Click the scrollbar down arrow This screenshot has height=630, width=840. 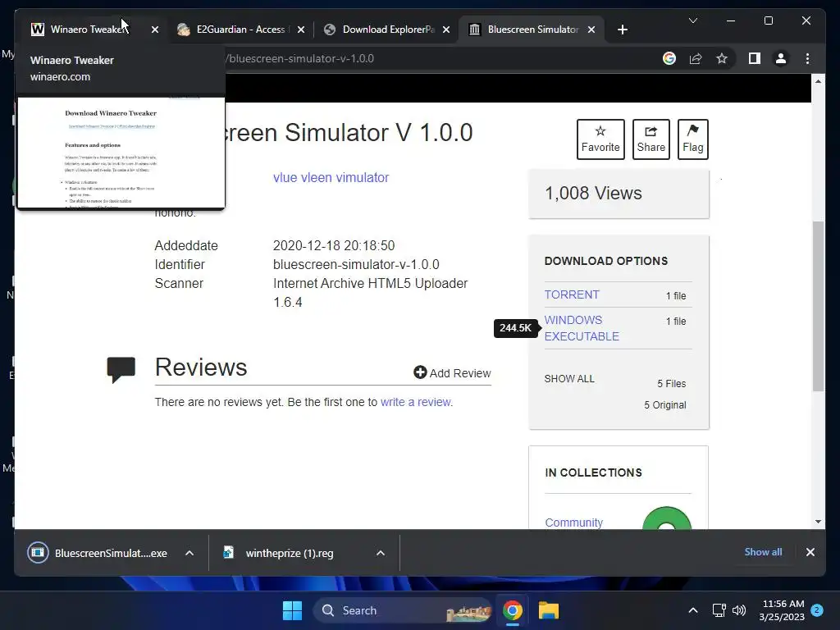coord(818,521)
